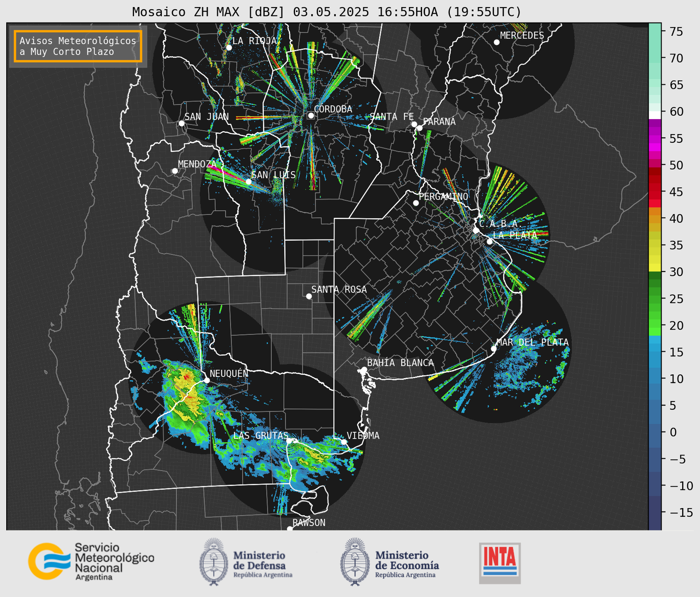Click the SANTA ROSA city marker dot
The image size is (700, 597).
pos(309,296)
